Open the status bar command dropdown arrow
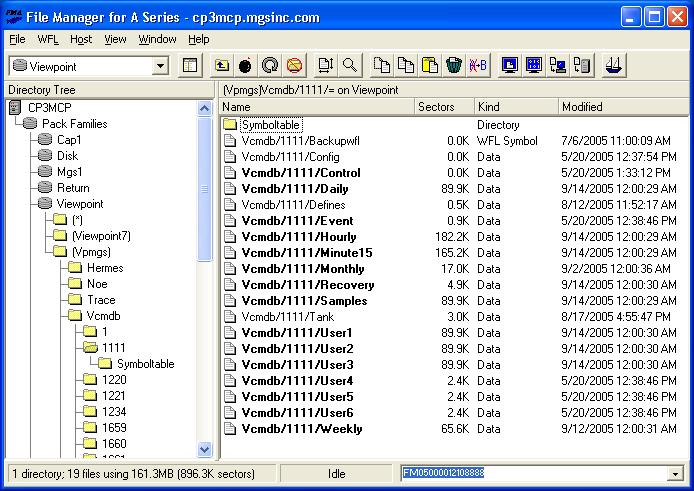This screenshot has width=694, height=491. 676,473
